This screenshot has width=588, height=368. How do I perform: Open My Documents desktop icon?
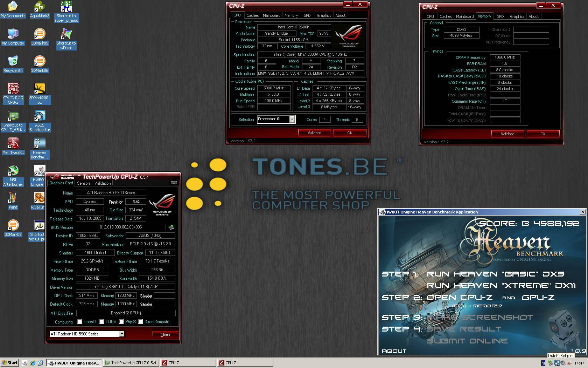click(x=13, y=9)
